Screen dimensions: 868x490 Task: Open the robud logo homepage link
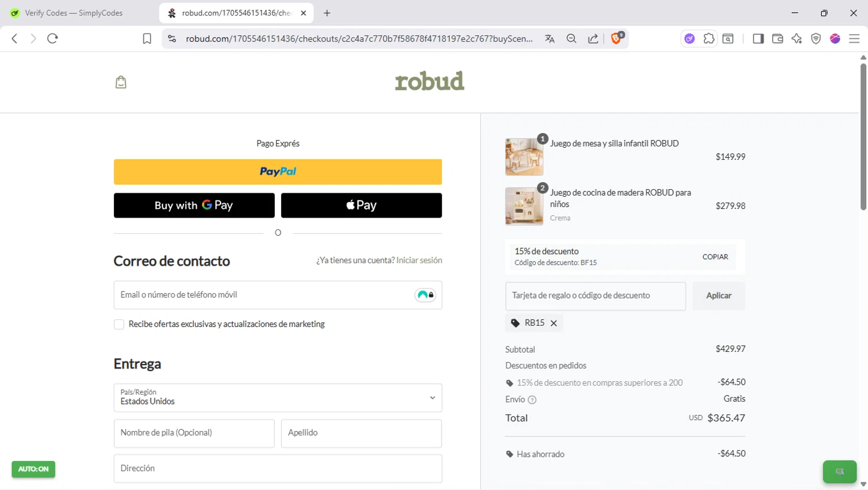[x=429, y=82]
